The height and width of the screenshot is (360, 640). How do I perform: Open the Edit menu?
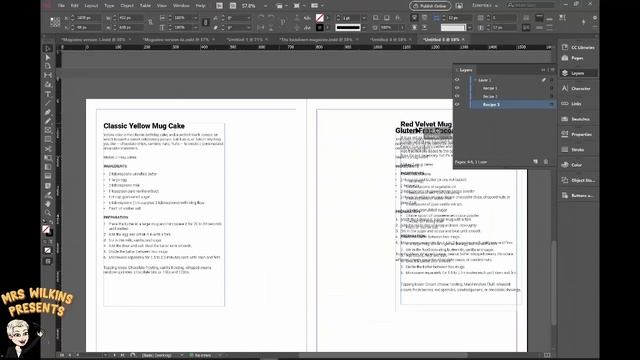coord(74,6)
